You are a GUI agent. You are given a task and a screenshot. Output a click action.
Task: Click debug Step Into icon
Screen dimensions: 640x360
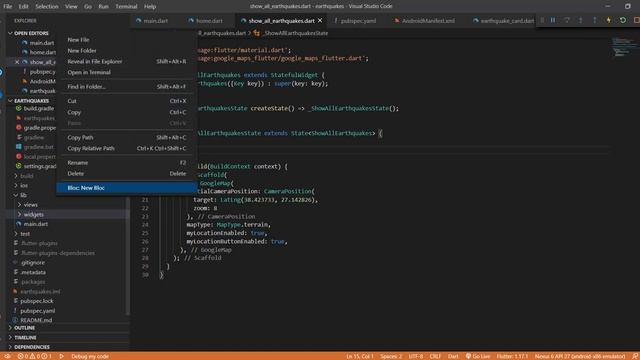point(580,20)
